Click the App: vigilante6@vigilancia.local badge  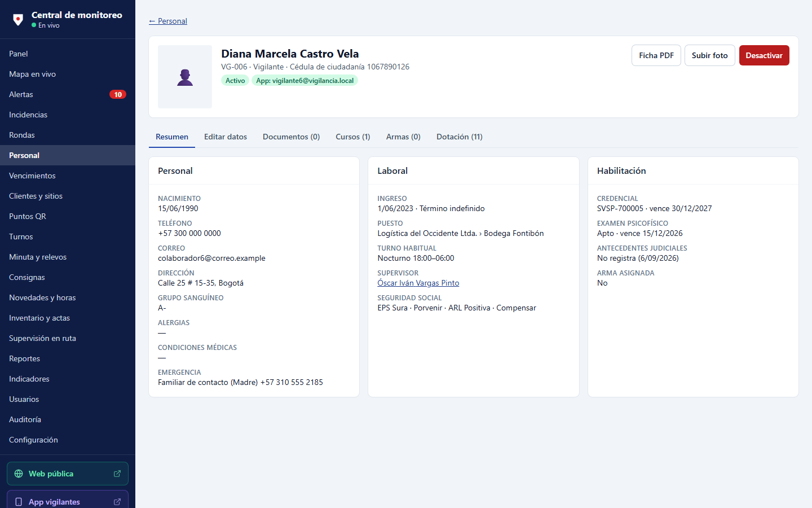304,81
